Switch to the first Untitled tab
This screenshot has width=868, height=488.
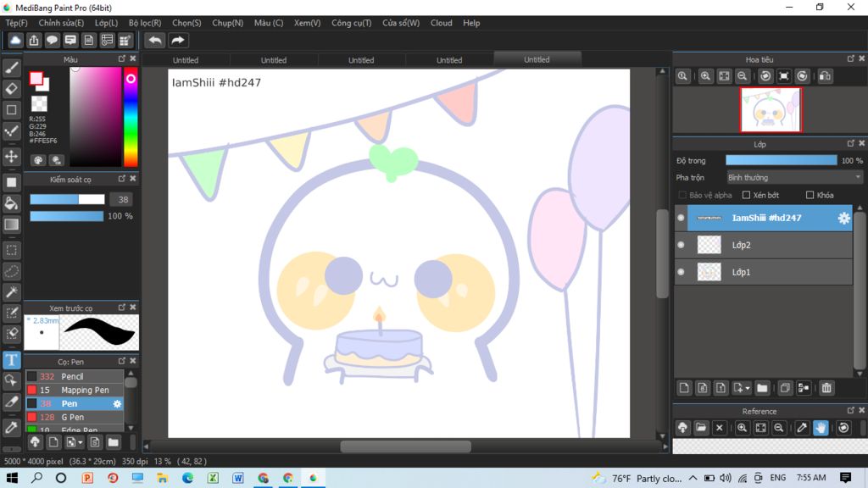click(186, 60)
